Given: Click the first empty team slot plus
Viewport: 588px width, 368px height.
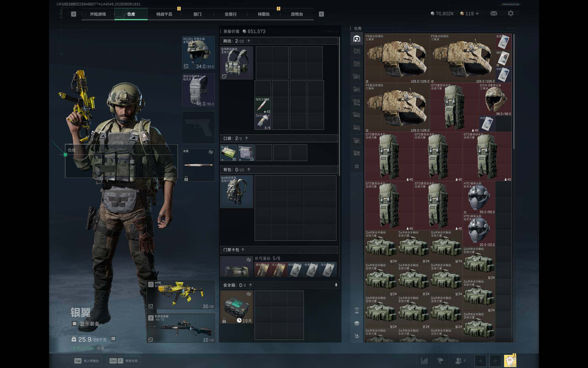Looking at the screenshot, I should pyautogui.click(x=480, y=361).
